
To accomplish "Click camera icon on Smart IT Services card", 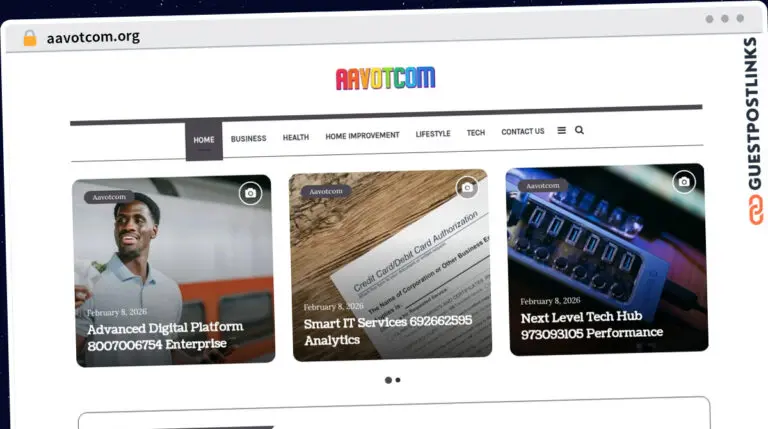I will point(467,187).
